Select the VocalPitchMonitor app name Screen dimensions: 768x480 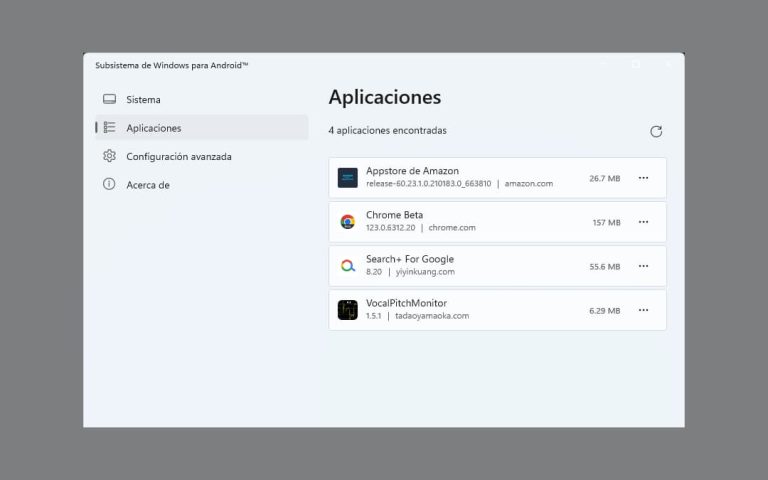(406, 303)
